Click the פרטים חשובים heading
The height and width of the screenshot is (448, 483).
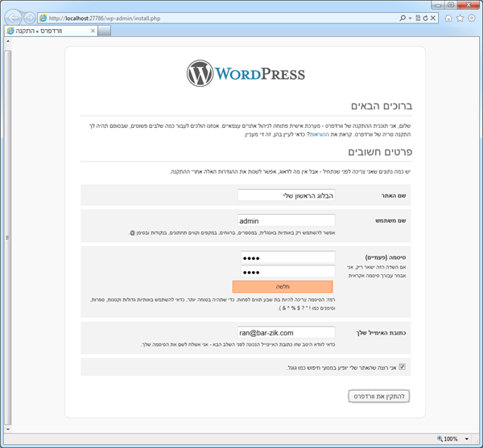coord(380,152)
